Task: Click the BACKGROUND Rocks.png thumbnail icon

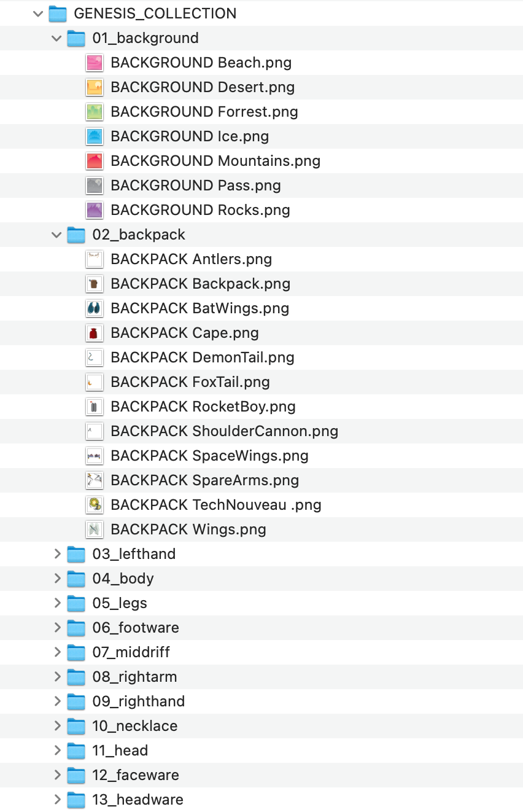Action: pos(94,210)
